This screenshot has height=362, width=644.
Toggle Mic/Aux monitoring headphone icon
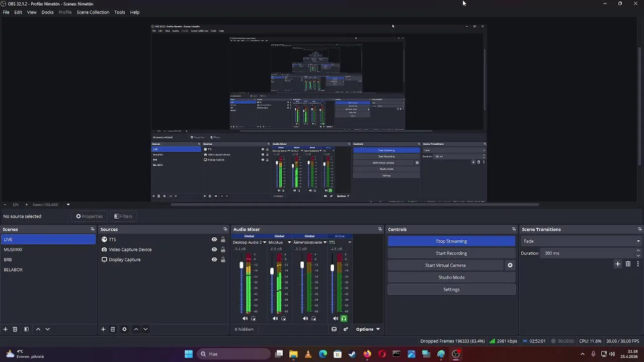(284, 318)
